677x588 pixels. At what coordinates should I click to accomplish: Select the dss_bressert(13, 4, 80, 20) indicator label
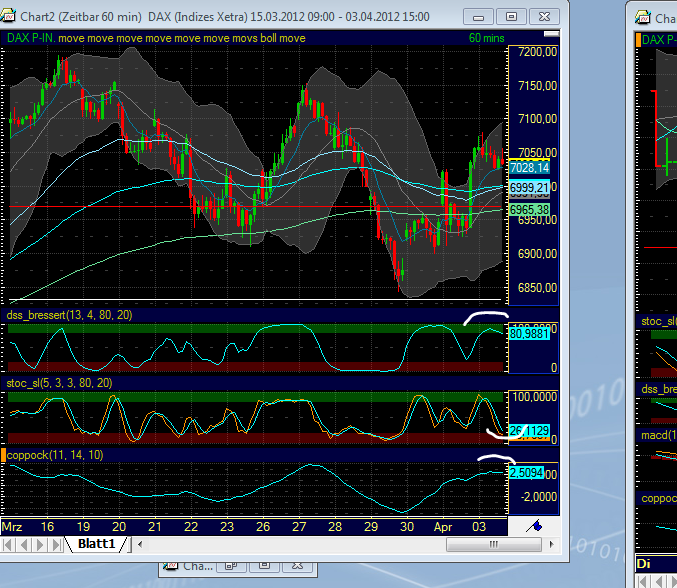[69, 315]
